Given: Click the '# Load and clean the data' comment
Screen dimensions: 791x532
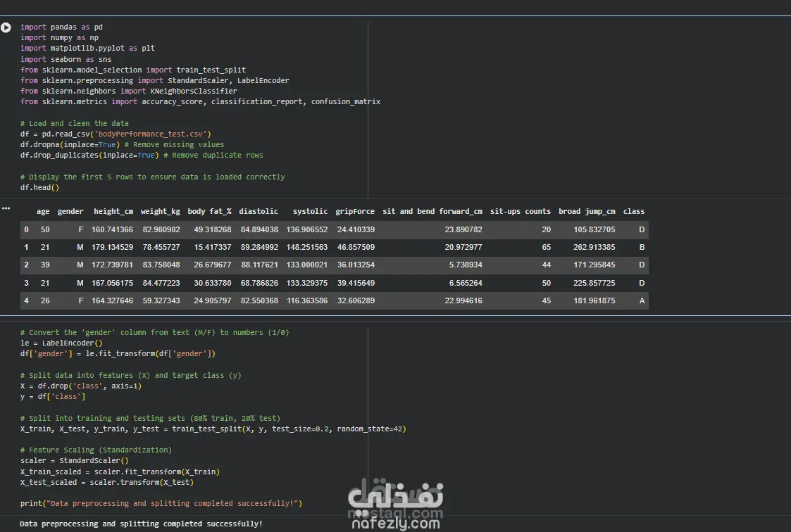Looking at the screenshot, I should click(x=74, y=123).
